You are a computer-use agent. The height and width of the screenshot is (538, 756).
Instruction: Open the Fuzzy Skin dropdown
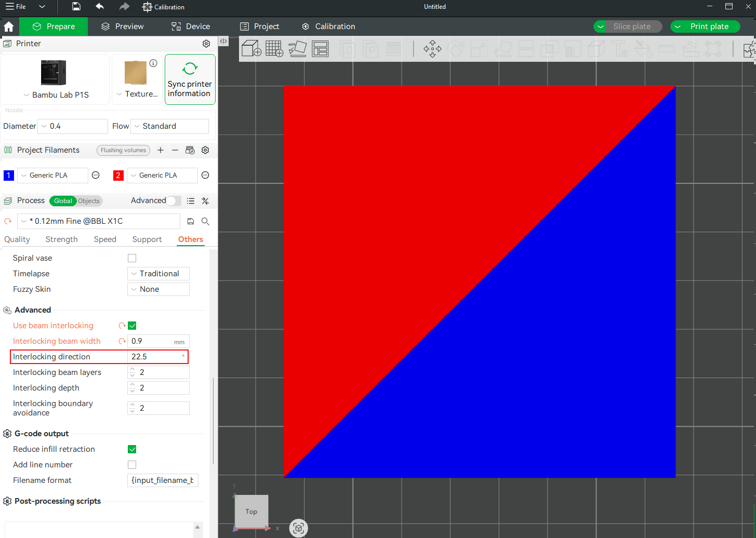coord(158,289)
